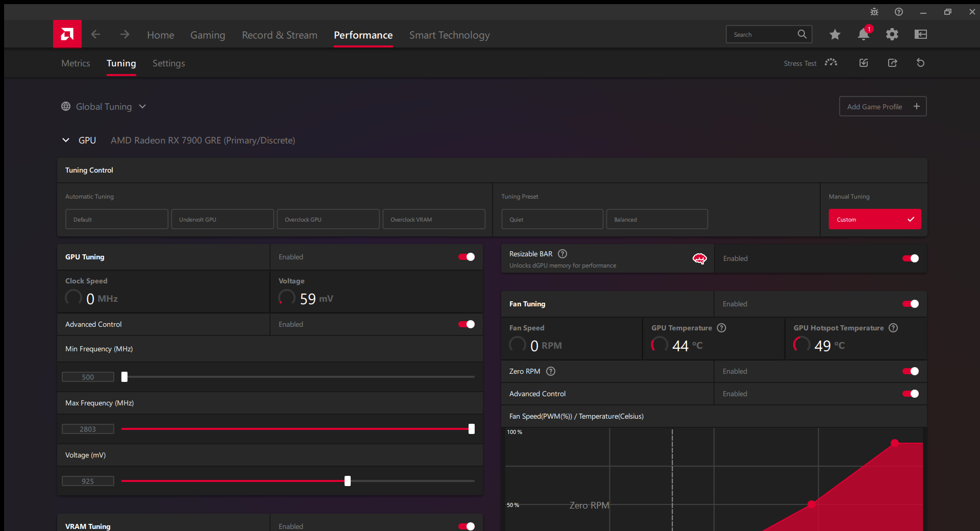The image size is (980, 531).
Task: Go back with the left arrow
Action: coord(95,34)
